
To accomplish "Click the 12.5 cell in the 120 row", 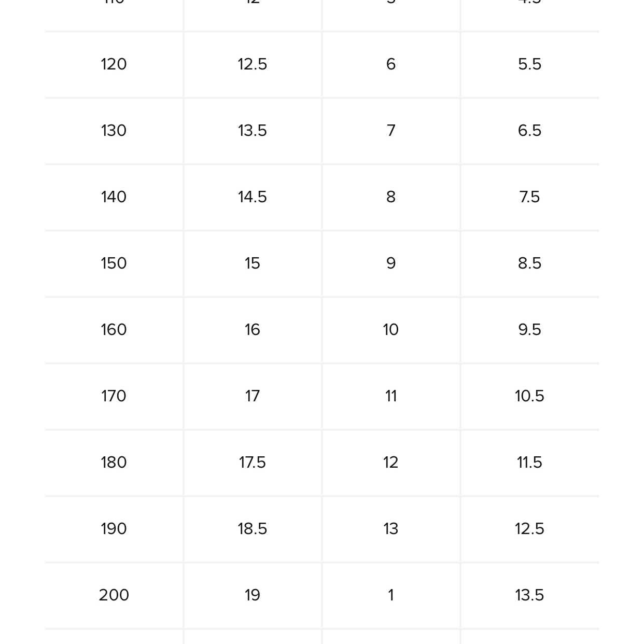I will click(x=253, y=64).
